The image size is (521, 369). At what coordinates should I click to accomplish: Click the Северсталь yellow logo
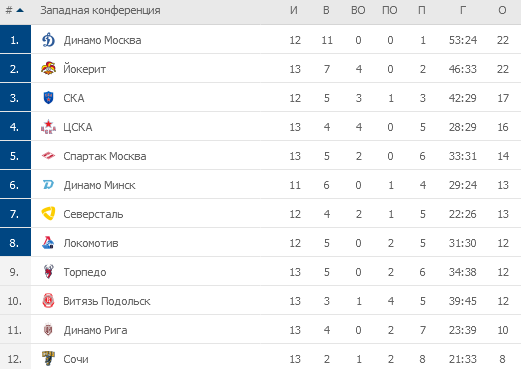click(48, 214)
